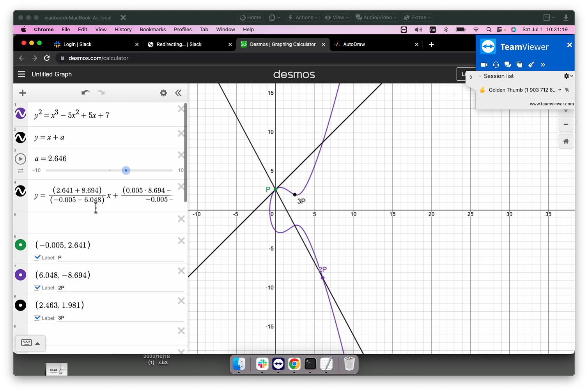
Task: Go back in Chrome history
Action: click(22, 58)
